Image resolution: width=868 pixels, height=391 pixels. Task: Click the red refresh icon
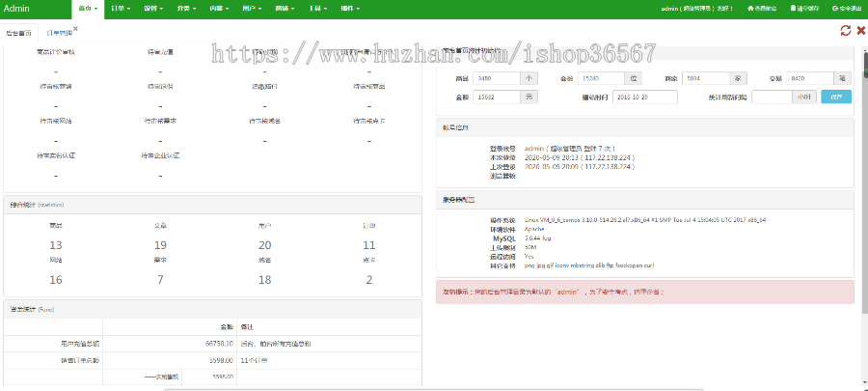pyautogui.click(x=845, y=31)
